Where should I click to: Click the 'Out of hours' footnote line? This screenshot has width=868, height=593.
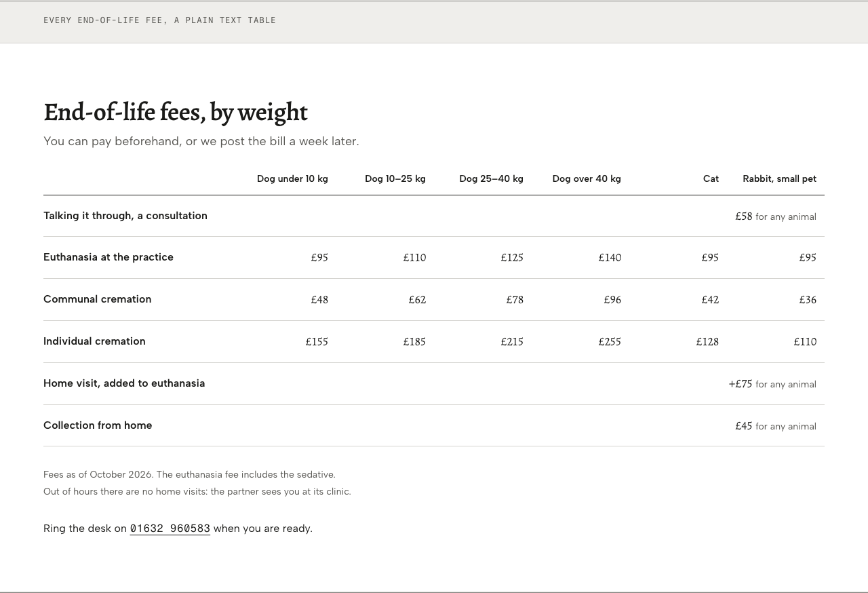click(197, 492)
